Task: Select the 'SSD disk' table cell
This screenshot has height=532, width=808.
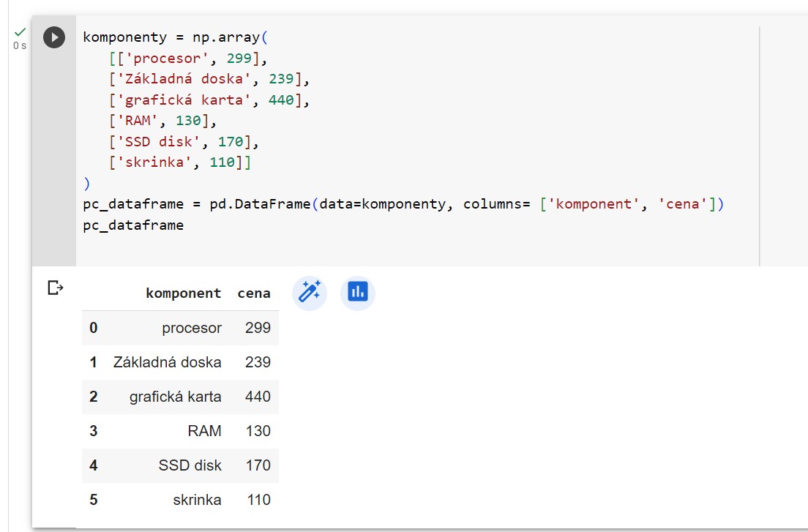Action: tap(190, 465)
